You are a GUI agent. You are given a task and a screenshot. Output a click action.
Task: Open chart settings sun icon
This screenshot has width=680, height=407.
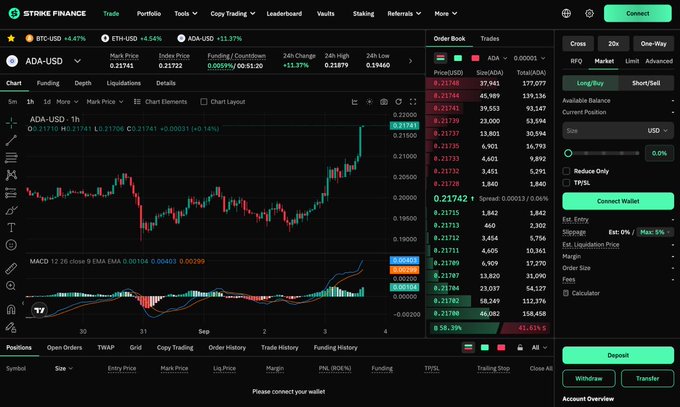pos(369,102)
